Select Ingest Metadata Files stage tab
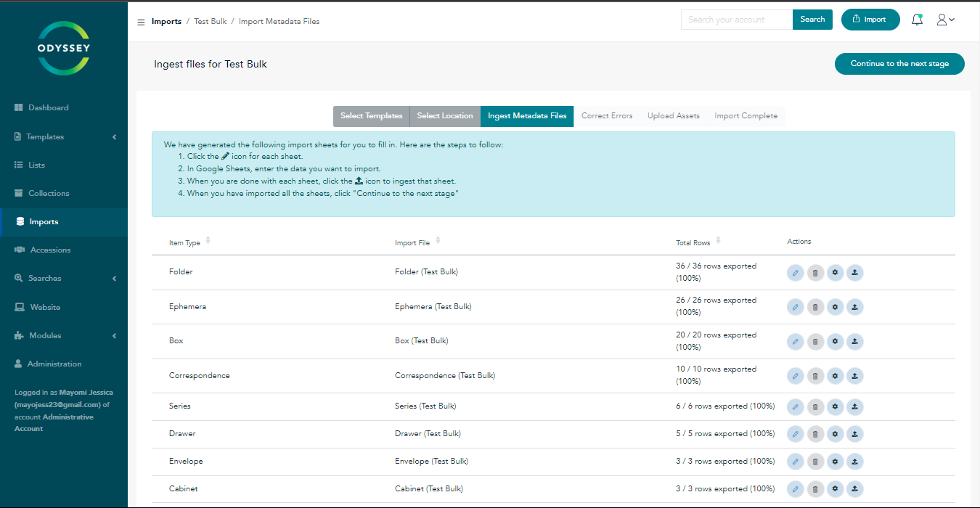 point(527,116)
